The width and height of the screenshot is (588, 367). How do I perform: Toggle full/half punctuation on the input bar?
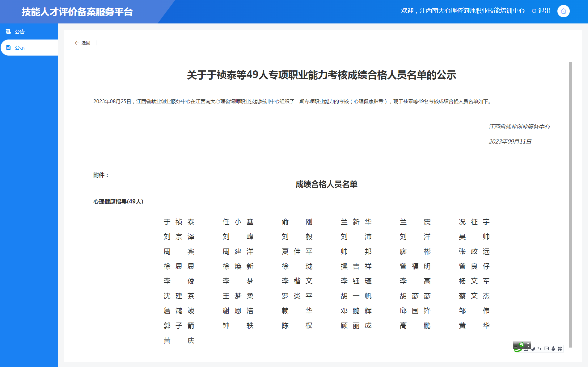click(540, 349)
